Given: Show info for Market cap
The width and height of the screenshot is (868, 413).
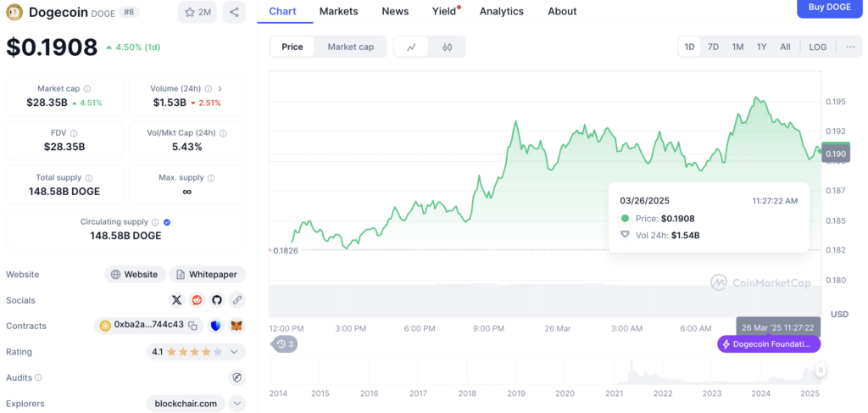Looking at the screenshot, I should point(87,88).
